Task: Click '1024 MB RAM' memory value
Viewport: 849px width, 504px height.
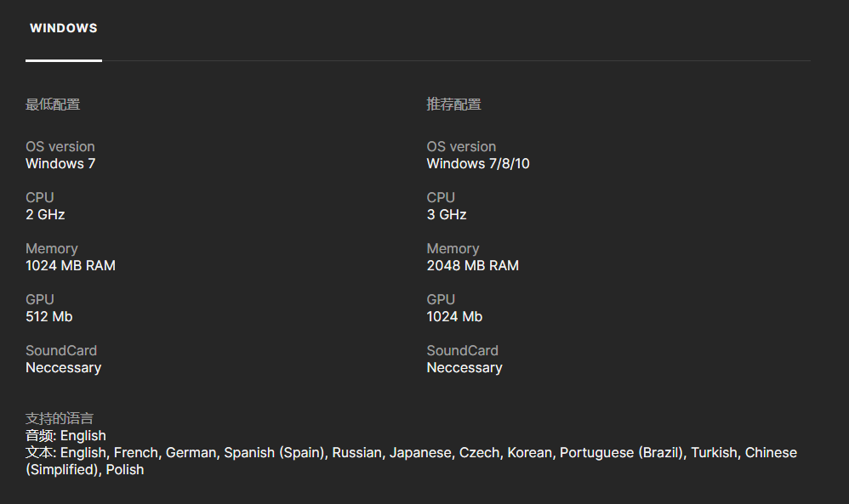Action: tap(71, 265)
